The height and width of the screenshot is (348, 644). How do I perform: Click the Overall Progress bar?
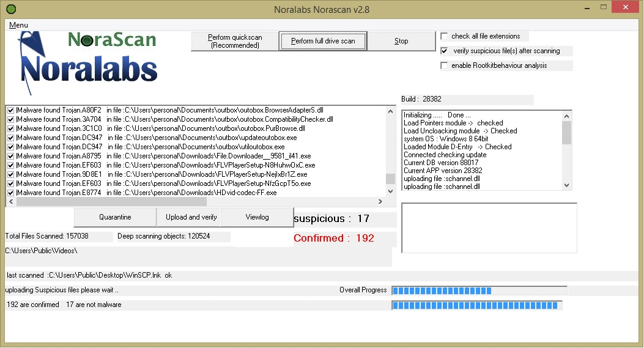coord(479,291)
